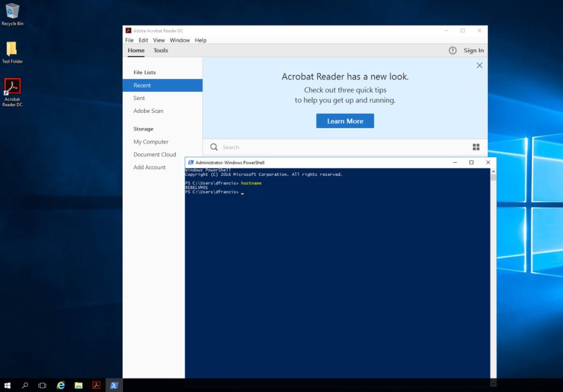Select the Home tab
The image size is (563, 392).
click(x=136, y=50)
